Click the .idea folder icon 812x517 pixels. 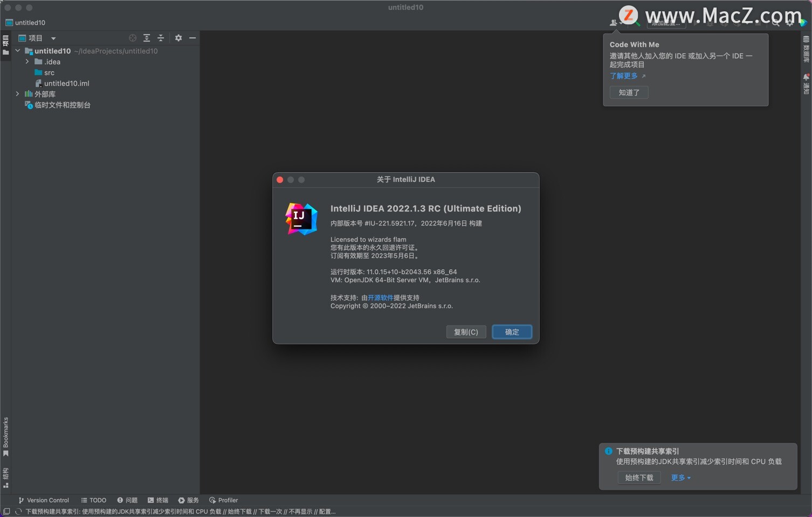coord(38,62)
